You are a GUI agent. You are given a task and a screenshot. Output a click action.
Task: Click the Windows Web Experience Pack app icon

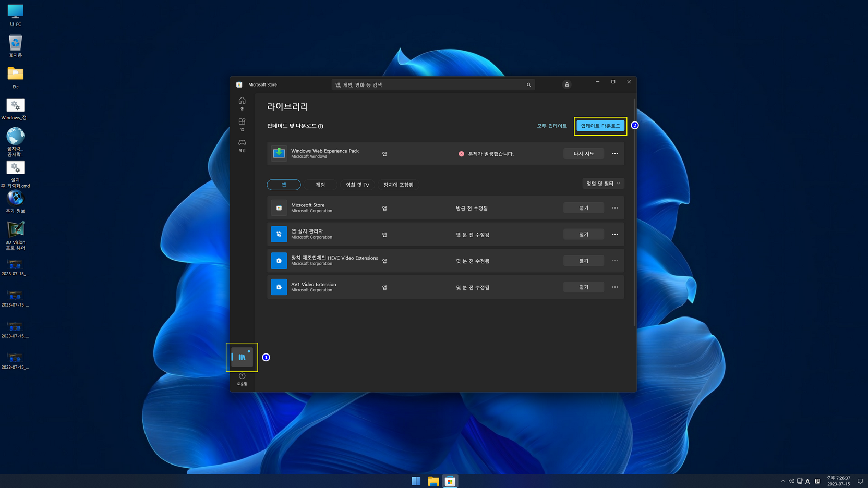pos(279,153)
